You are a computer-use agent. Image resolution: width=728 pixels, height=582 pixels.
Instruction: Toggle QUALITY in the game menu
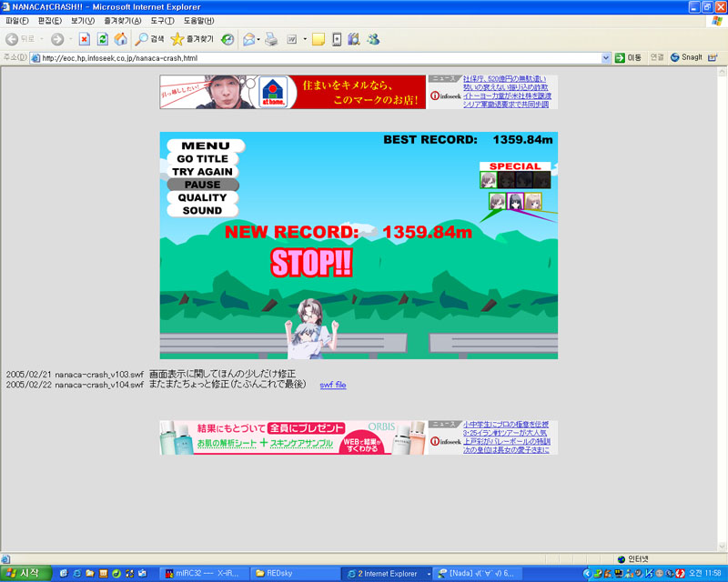tap(202, 197)
